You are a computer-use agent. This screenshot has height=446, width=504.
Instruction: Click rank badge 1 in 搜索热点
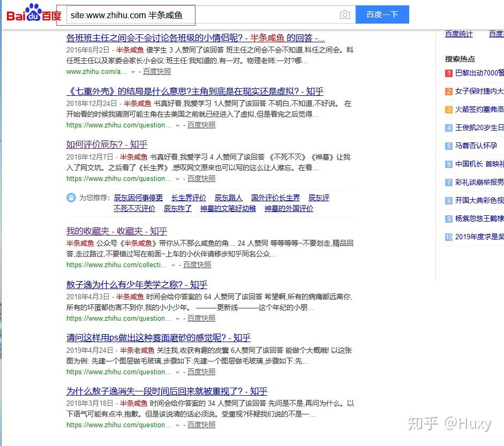point(449,73)
